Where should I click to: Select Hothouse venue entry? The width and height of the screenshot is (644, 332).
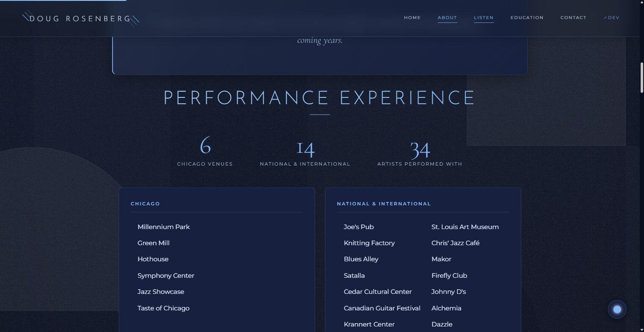coord(153,259)
